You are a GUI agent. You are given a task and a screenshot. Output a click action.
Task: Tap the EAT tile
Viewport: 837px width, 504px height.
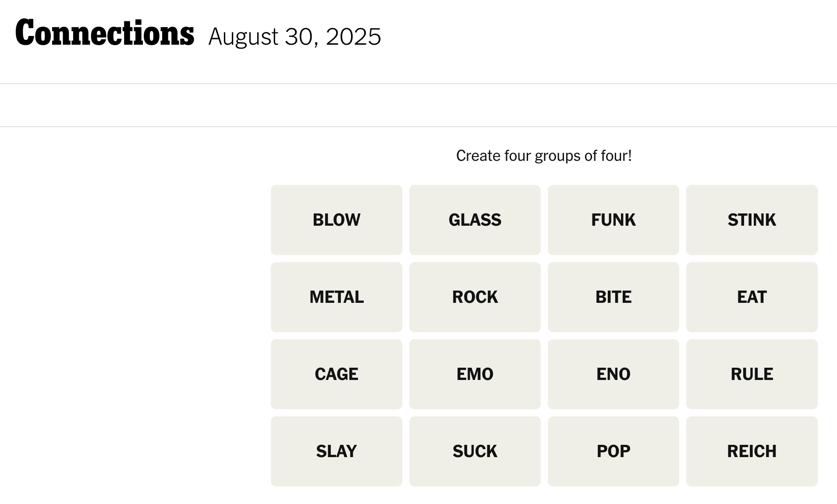752,297
